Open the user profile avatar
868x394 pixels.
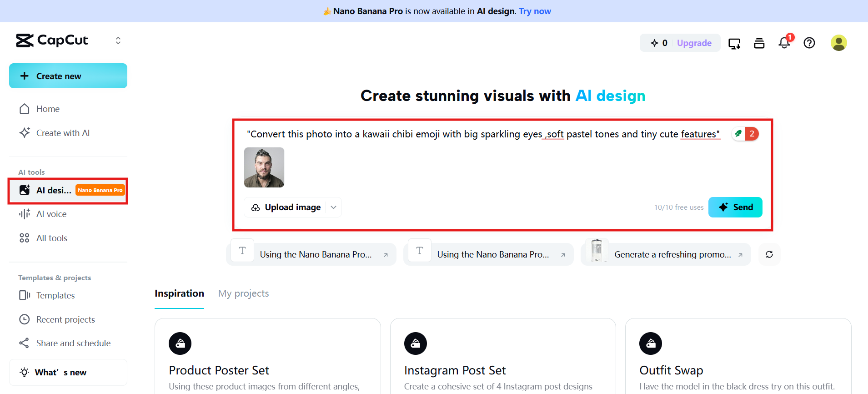point(839,43)
